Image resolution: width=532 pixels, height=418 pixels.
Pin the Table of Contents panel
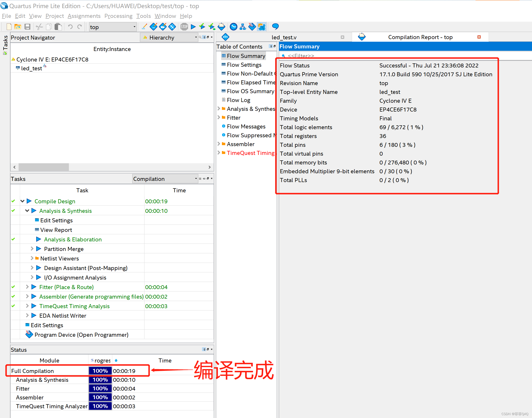[x=271, y=46]
